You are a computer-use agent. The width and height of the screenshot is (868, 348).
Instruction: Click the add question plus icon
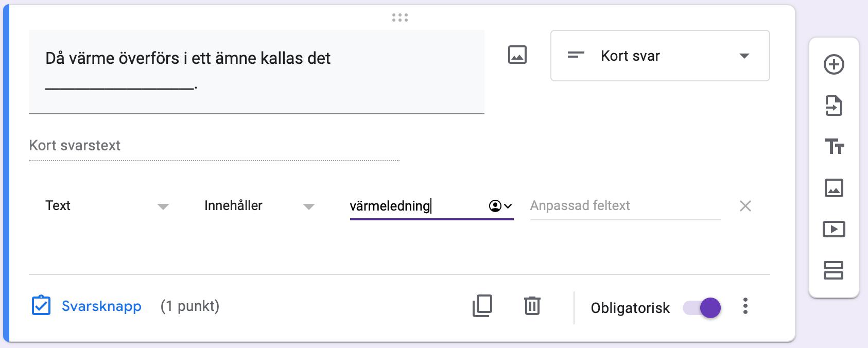pos(834,65)
